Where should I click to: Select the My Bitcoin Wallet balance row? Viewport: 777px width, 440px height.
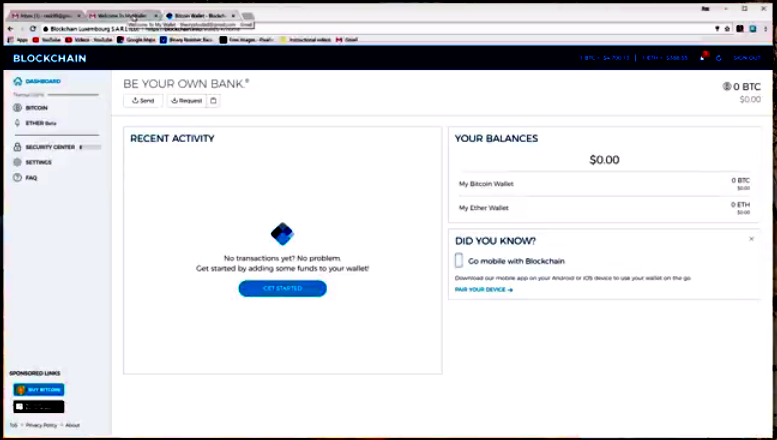(604, 184)
